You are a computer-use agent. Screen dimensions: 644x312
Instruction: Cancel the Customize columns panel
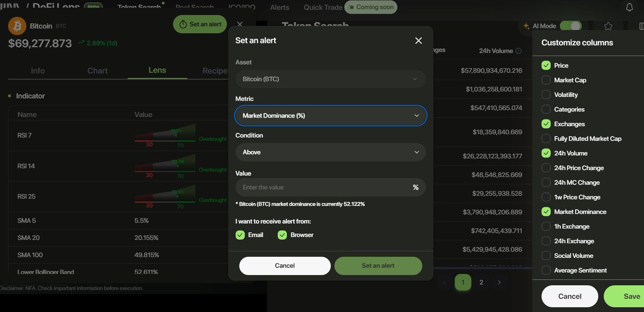[x=570, y=296]
